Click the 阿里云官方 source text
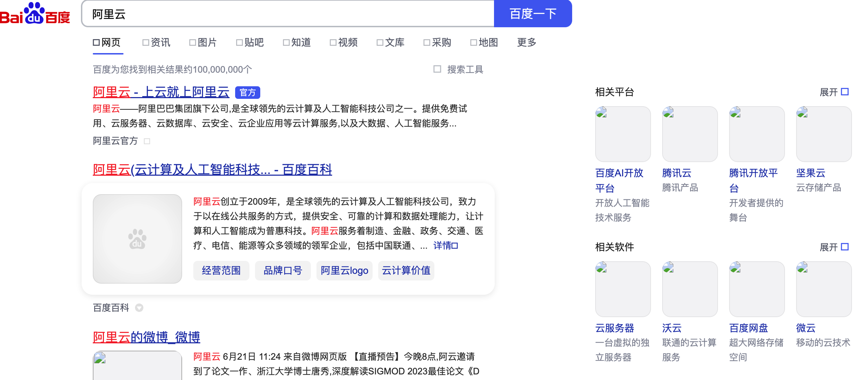868x380 pixels. 115,141
